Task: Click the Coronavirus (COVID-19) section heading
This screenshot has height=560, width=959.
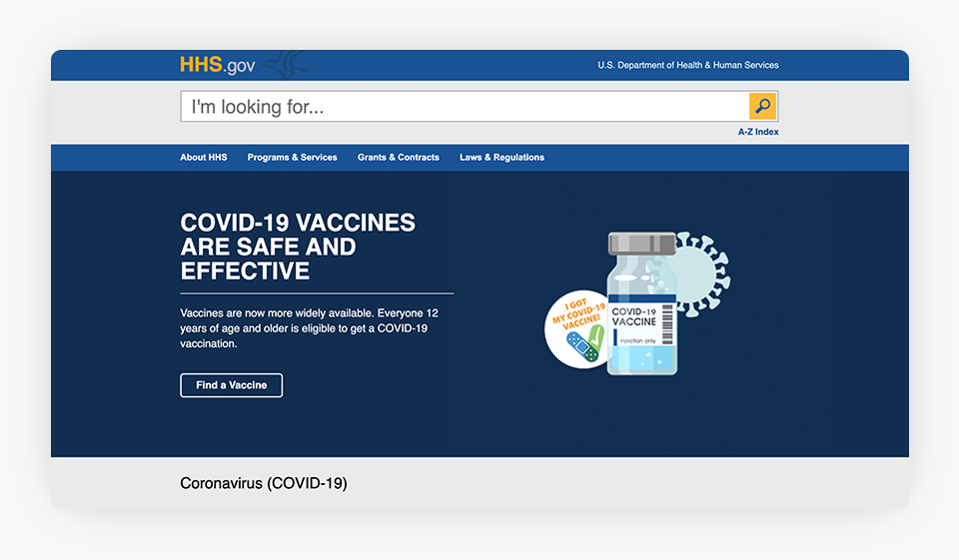Action: [x=264, y=483]
